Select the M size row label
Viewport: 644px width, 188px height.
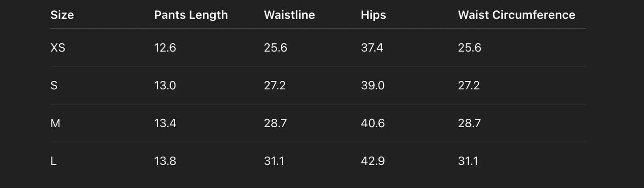click(55, 123)
